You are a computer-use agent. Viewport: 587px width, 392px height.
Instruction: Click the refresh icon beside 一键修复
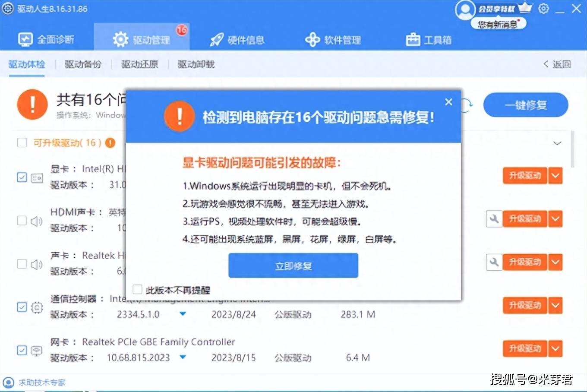point(467,104)
